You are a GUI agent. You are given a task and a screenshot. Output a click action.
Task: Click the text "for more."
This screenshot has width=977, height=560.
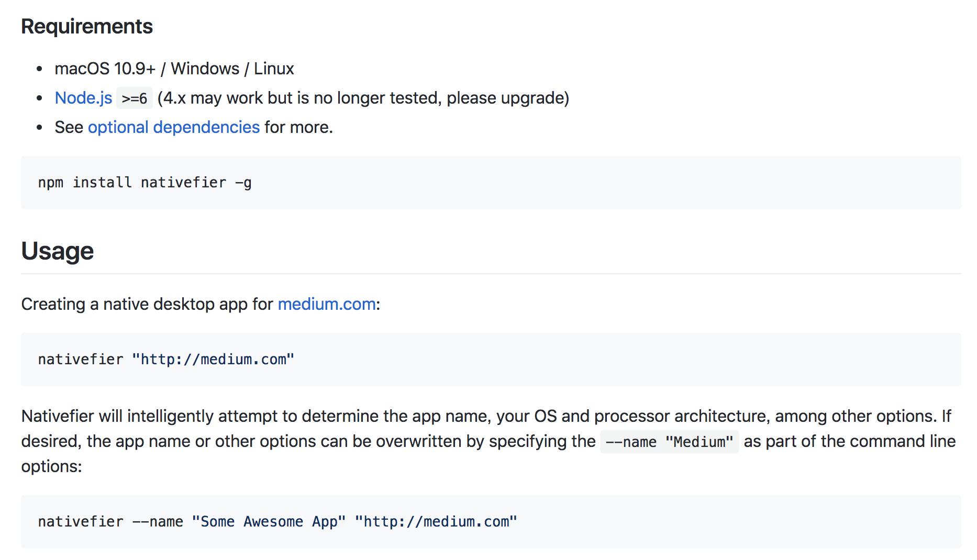(298, 127)
